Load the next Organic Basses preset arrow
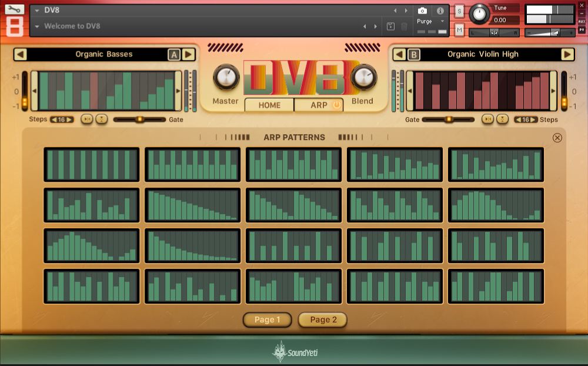 coord(188,54)
